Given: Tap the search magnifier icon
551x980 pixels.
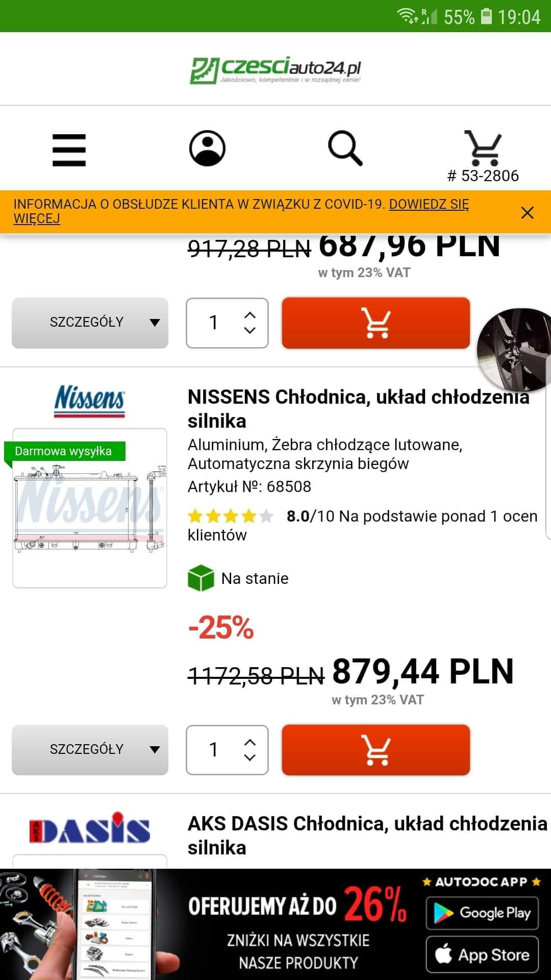Looking at the screenshot, I should tap(345, 149).
